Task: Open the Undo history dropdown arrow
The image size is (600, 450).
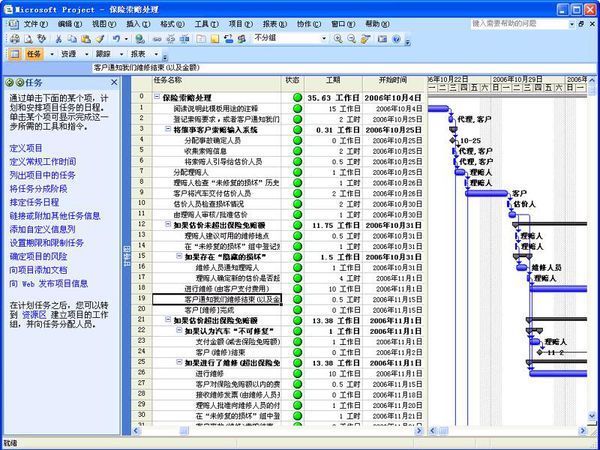Action: tap(126, 39)
